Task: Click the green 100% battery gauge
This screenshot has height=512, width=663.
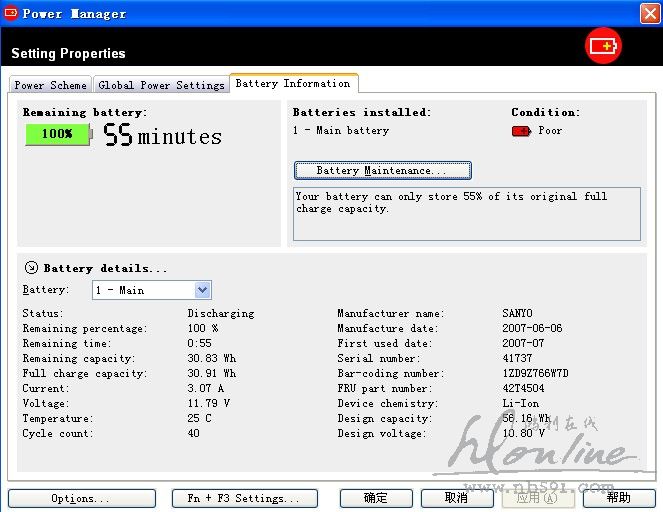Action: click(57, 134)
